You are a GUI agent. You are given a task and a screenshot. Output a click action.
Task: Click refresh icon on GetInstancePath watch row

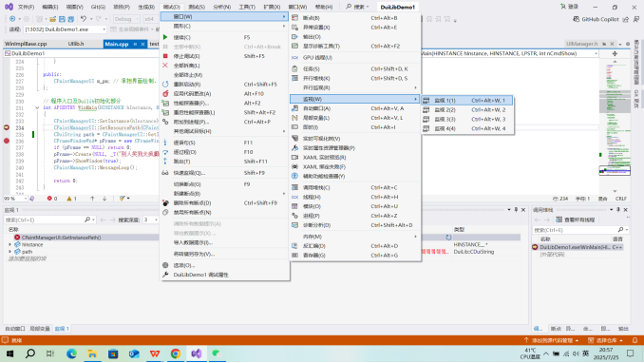(448, 238)
